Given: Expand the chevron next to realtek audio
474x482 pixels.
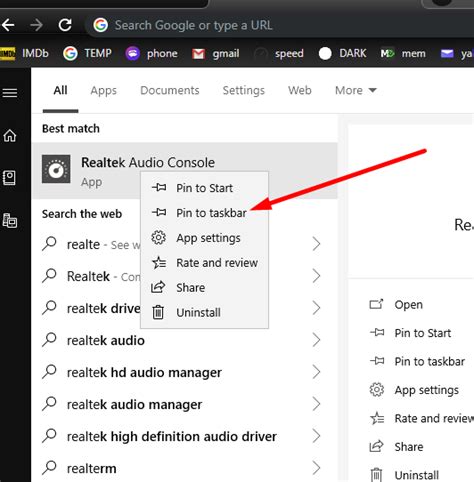Looking at the screenshot, I should [316, 340].
